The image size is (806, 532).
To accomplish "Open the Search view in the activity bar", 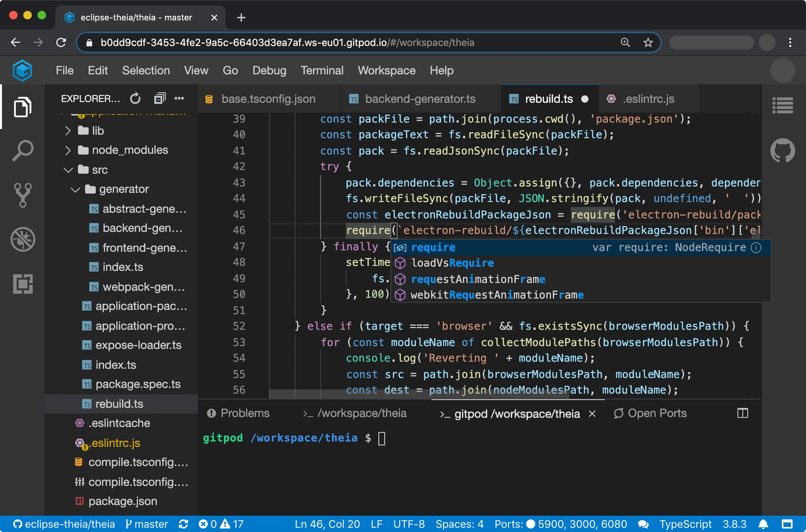I will pyautogui.click(x=23, y=150).
